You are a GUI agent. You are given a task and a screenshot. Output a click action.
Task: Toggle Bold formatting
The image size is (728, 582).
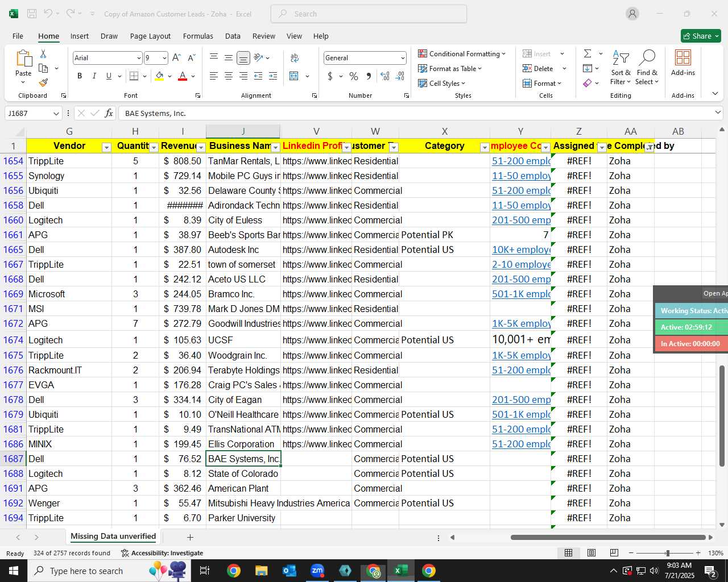click(80, 76)
